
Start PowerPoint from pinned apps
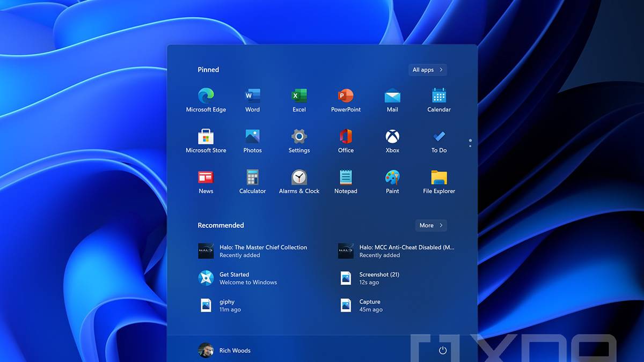(x=346, y=100)
